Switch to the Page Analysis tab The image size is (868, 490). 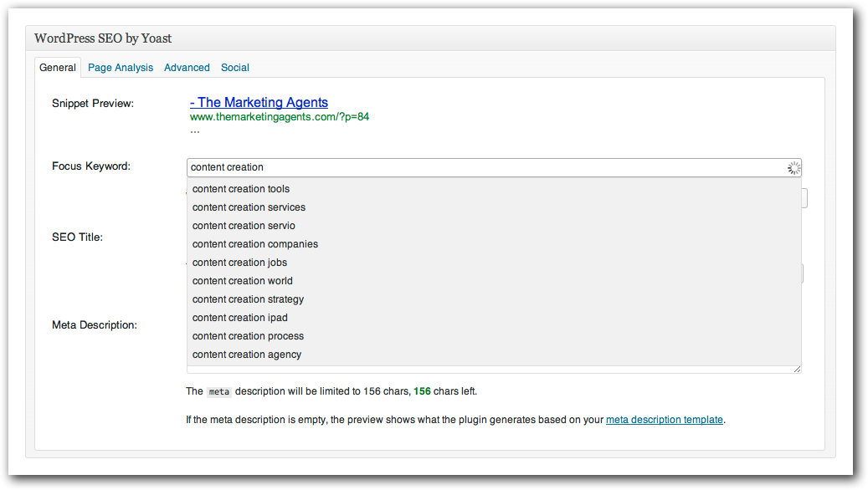[x=121, y=68]
